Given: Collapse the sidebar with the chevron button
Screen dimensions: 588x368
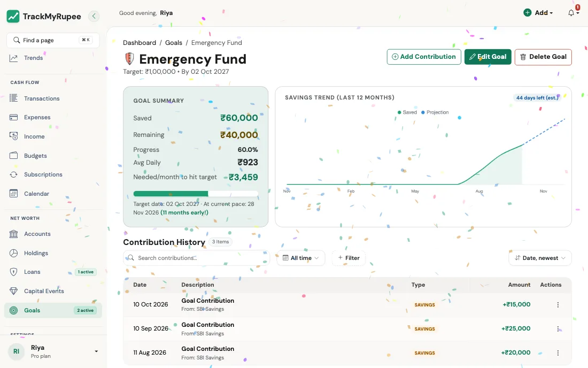Looking at the screenshot, I should (x=94, y=16).
